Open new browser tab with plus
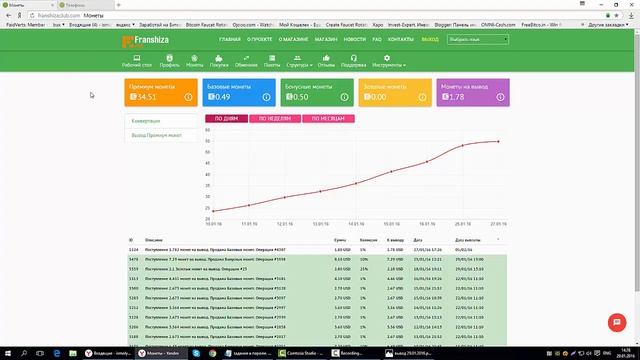The image size is (640, 360). 118,5
